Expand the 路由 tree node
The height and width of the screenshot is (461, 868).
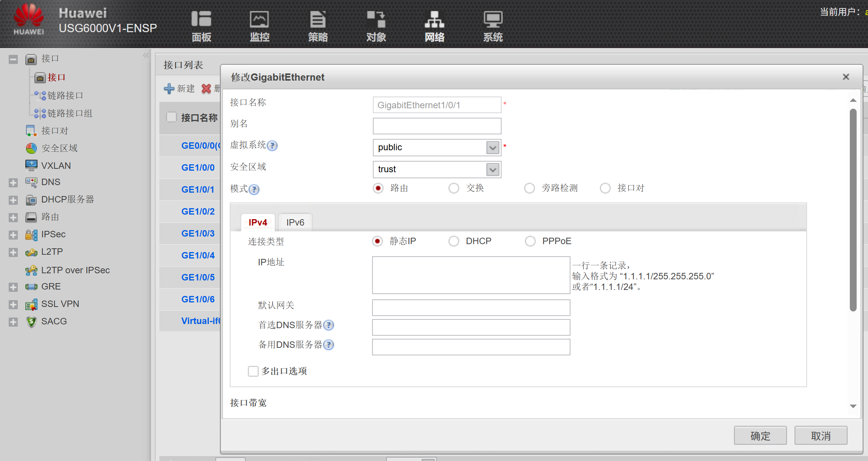13,218
